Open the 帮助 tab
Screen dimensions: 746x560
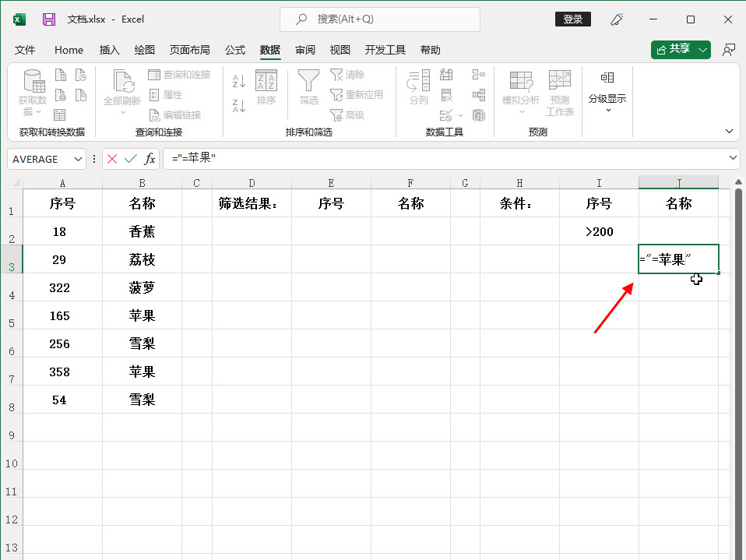(430, 50)
